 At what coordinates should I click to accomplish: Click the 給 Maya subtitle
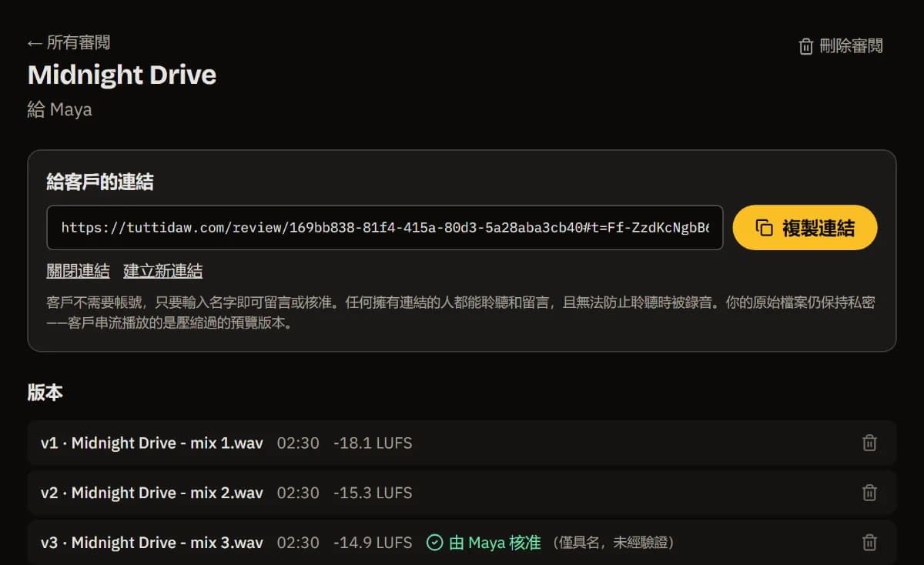coord(59,109)
